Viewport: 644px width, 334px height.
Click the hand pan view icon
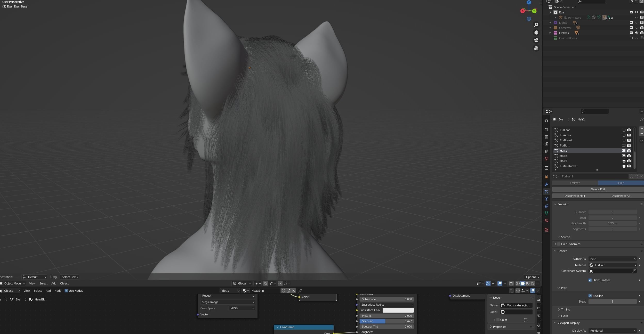[x=536, y=32]
